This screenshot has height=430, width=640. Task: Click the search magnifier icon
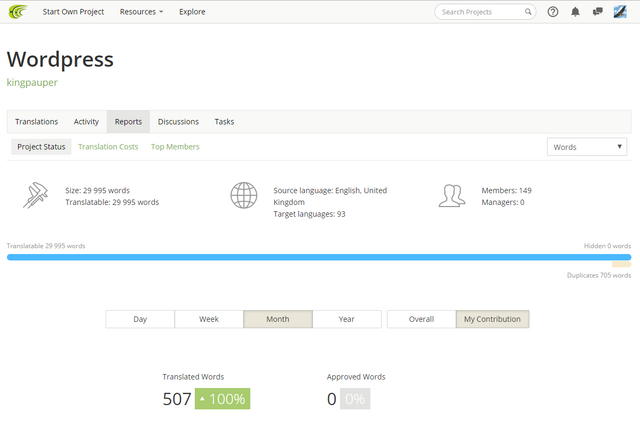[x=528, y=12]
